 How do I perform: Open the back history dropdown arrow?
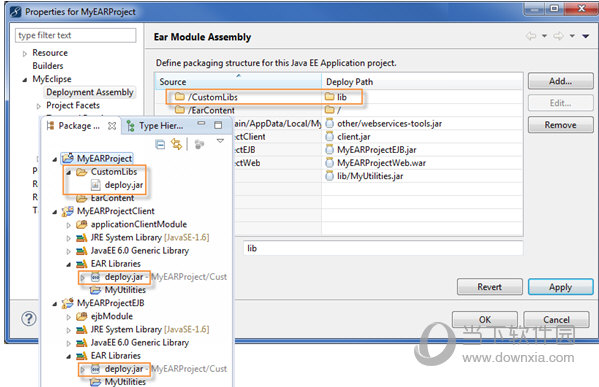(x=544, y=36)
